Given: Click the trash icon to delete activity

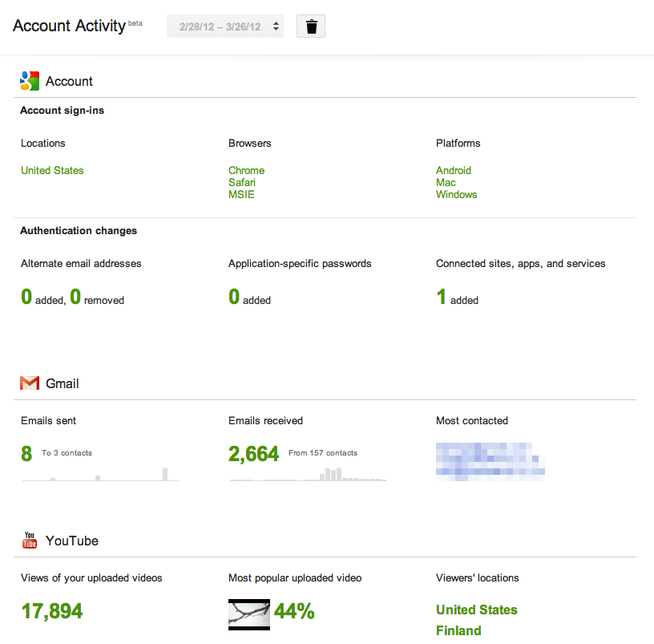Looking at the screenshot, I should tap(310, 25).
